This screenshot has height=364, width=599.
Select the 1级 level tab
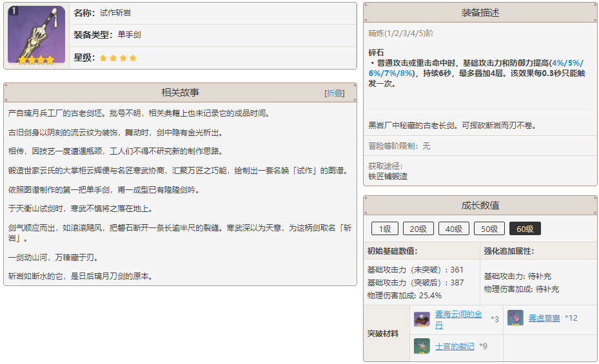[385, 229]
